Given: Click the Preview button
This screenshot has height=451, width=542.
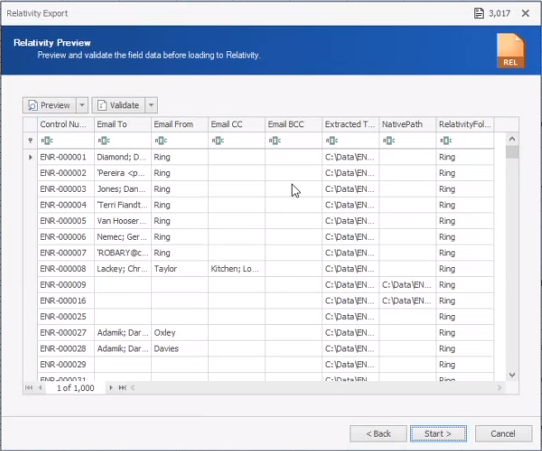Looking at the screenshot, I should [x=49, y=105].
